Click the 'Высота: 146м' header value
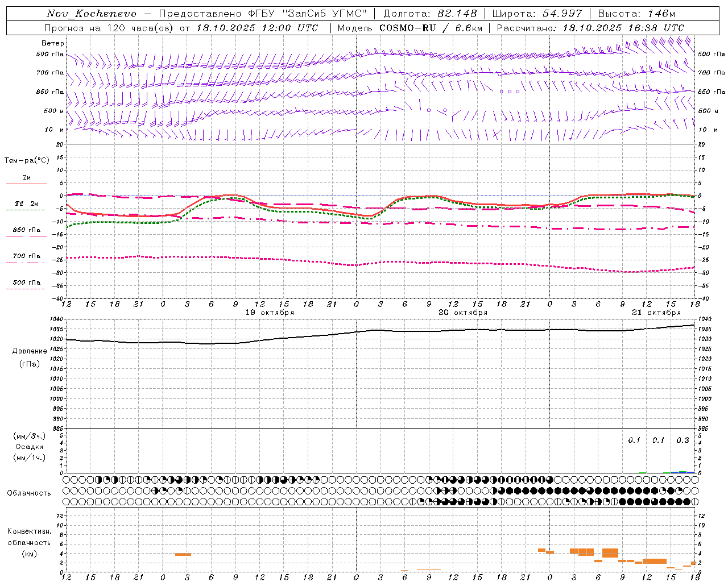The height and width of the screenshot is (582, 728). point(636,14)
